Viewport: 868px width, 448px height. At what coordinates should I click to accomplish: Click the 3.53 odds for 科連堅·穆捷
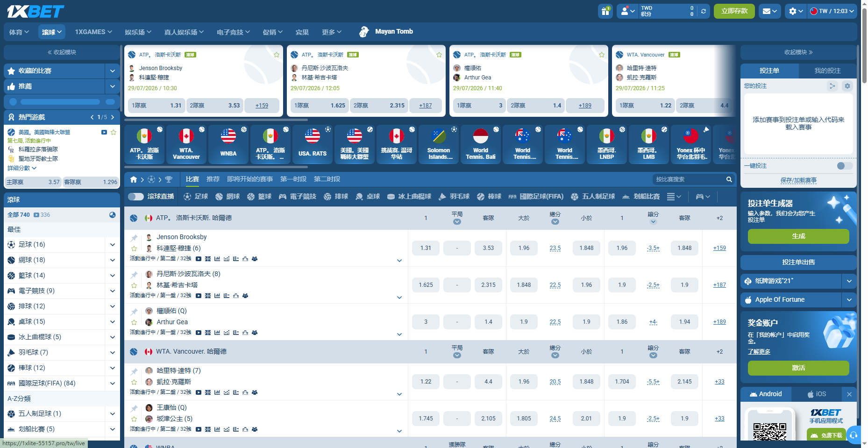tap(488, 248)
